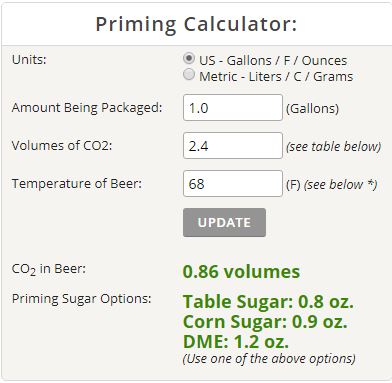Click the 'US - Gallons / F / Ounces' label text
The height and width of the screenshot is (383, 392).
273,60
